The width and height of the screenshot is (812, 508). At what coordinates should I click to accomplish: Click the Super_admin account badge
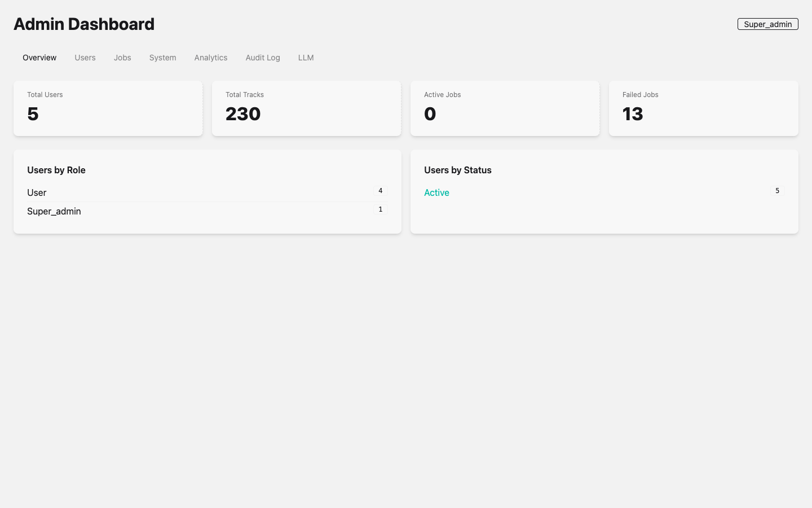[767, 24]
